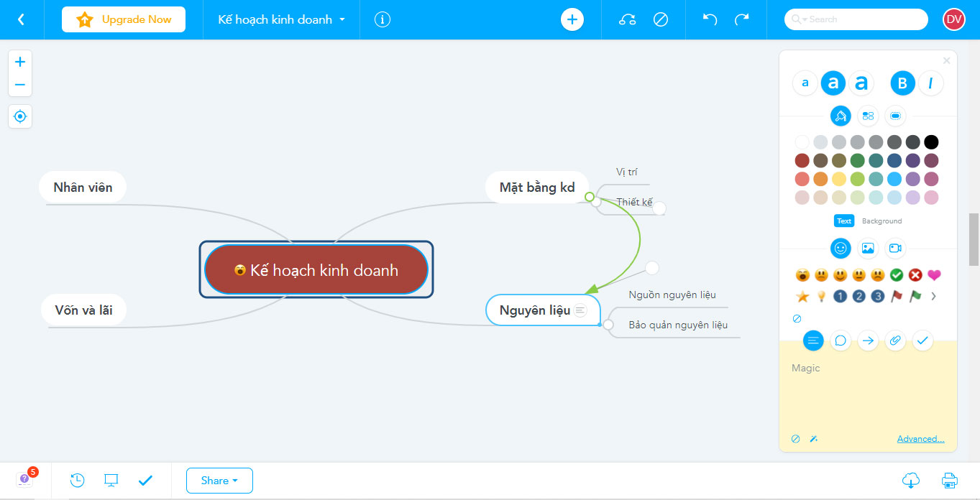Click the print map icon
The height and width of the screenshot is (500, 980).
(949, 481)
